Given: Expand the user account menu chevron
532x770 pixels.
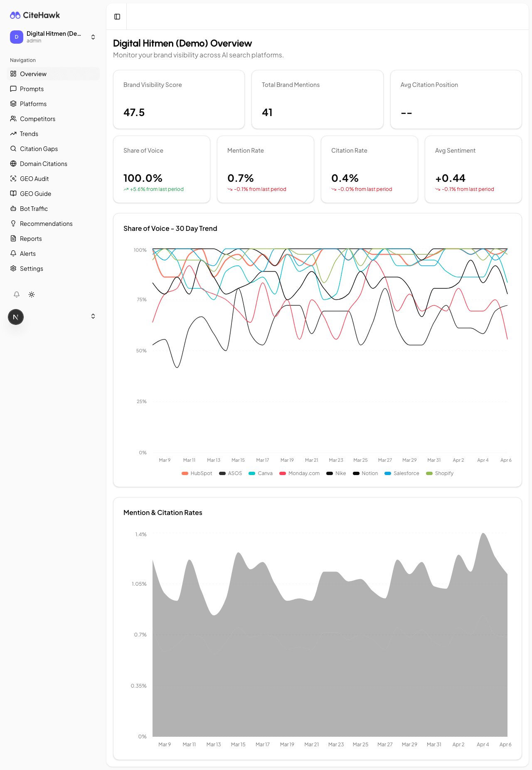Looking at the screenshot, I should 93,316.
